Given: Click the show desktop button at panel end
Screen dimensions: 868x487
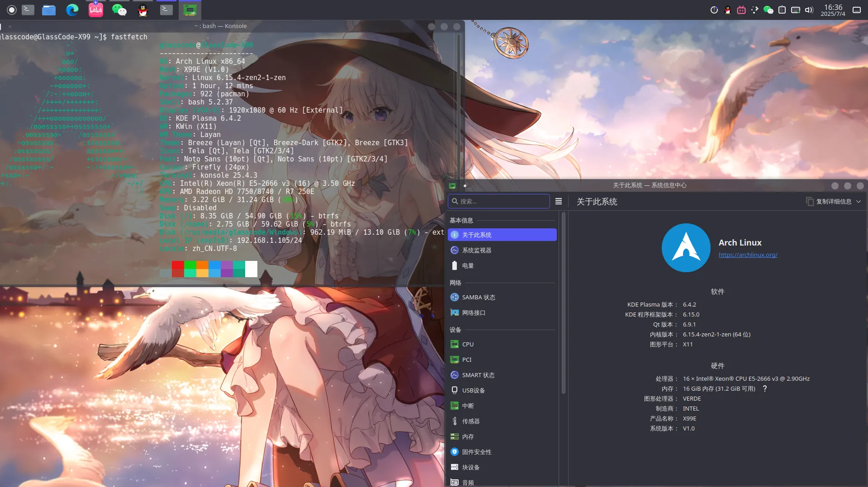Looking at the screenshot, I should click(857, 10).
